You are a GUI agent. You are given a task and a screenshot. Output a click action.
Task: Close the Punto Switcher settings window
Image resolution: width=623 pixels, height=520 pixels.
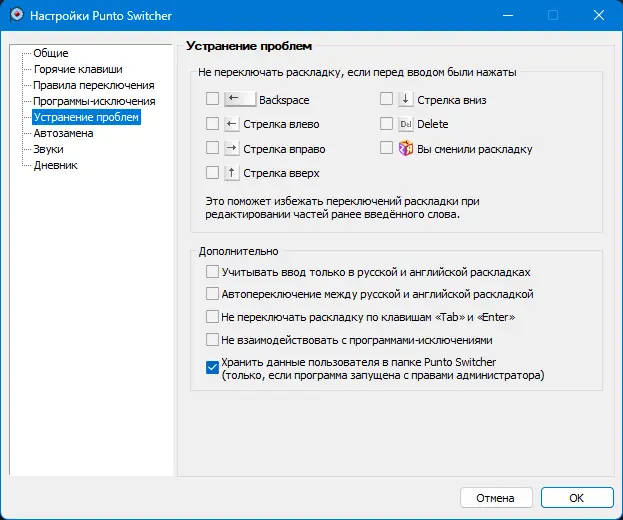click(x=600, y=16)
